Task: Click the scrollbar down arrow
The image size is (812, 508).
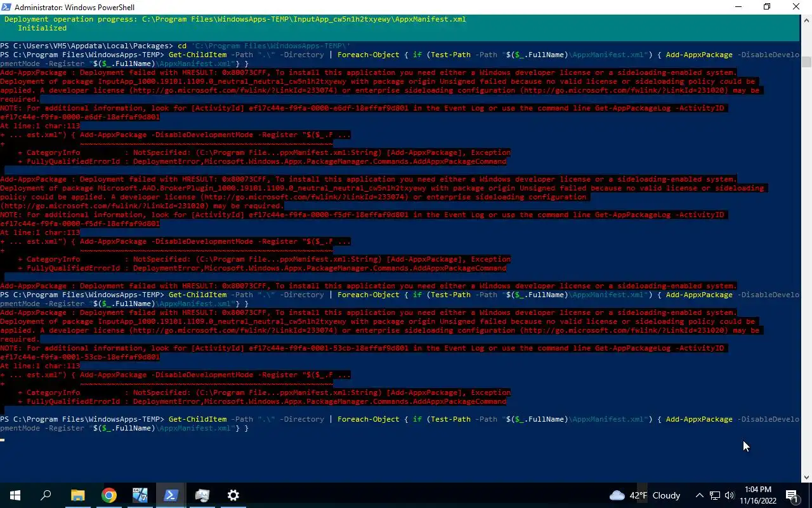Action: pyautogui.click(x=806, y=478)
